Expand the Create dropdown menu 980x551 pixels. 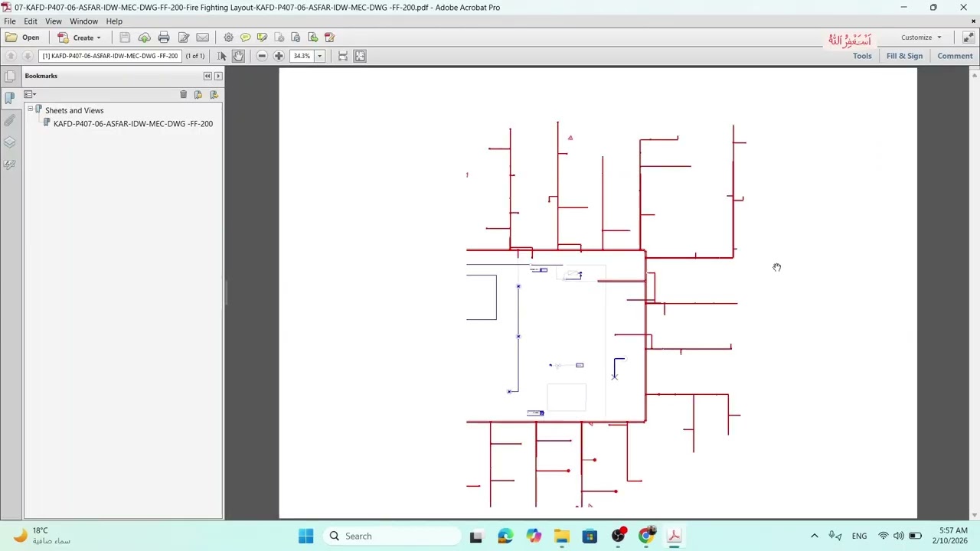pos(98,37)
